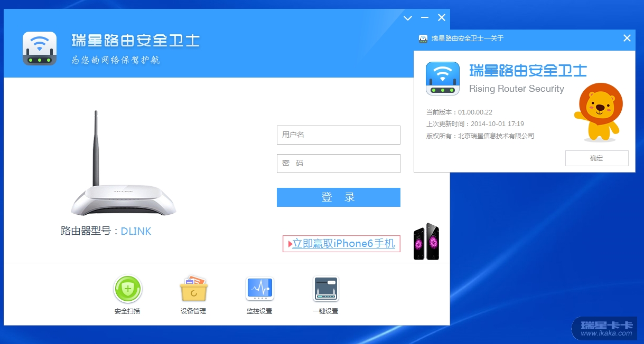644x344 pixels.
Task: Click the 版权所有:北京瑞星信息技术有限公司 text
Action: [480, 136]
